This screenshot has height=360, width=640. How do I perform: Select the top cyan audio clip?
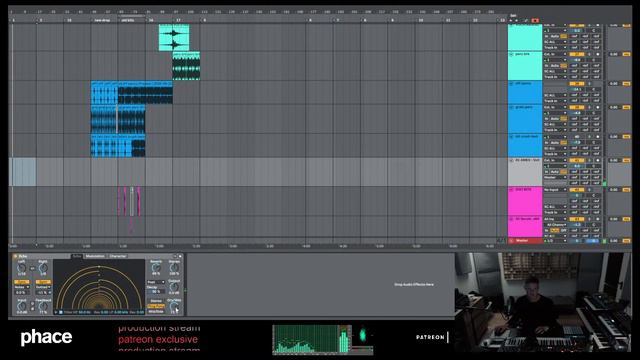174,38
